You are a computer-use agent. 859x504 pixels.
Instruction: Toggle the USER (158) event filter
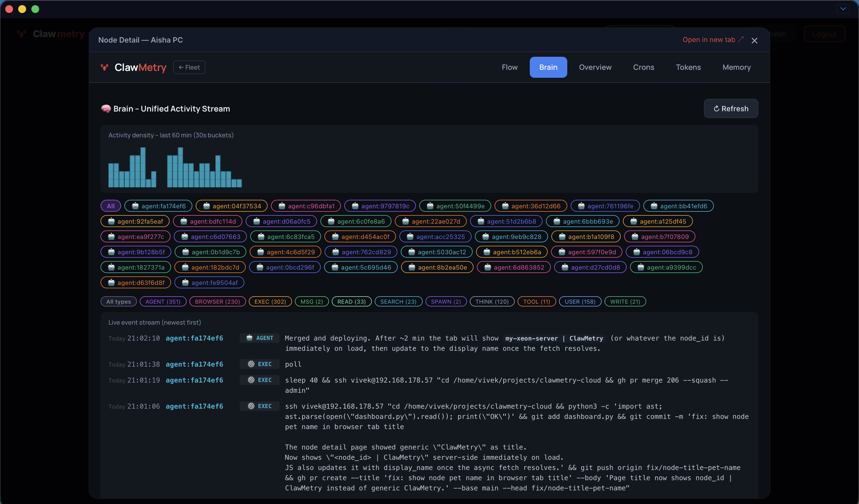click(579, 301)
